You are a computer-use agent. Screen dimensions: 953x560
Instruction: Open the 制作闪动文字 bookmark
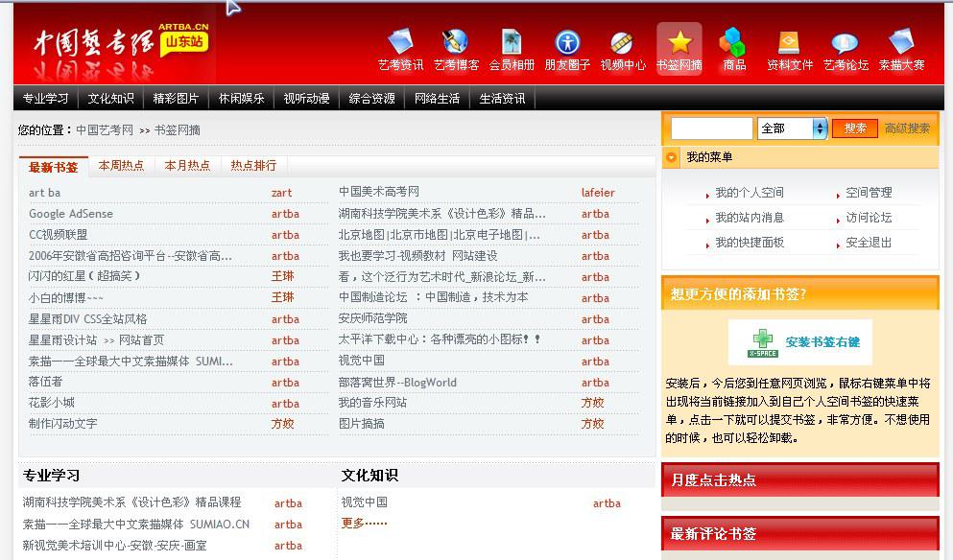point(62,424)
